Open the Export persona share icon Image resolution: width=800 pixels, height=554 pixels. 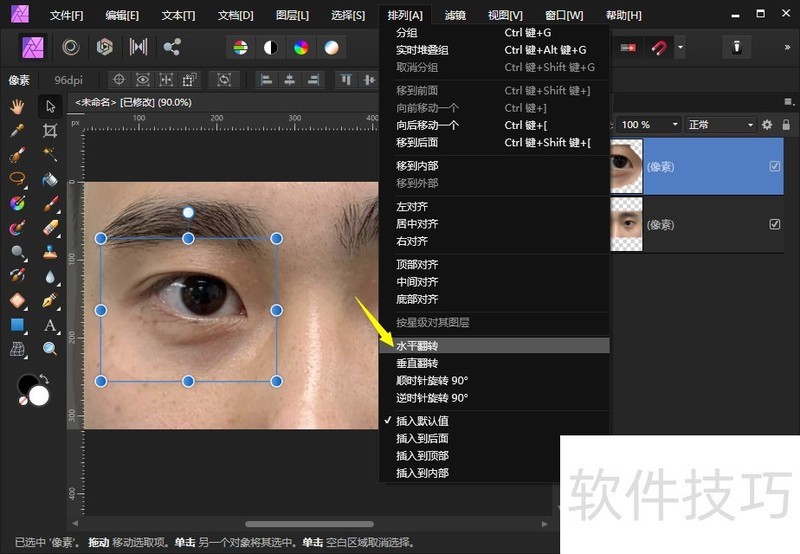click(x=172, y=47)
